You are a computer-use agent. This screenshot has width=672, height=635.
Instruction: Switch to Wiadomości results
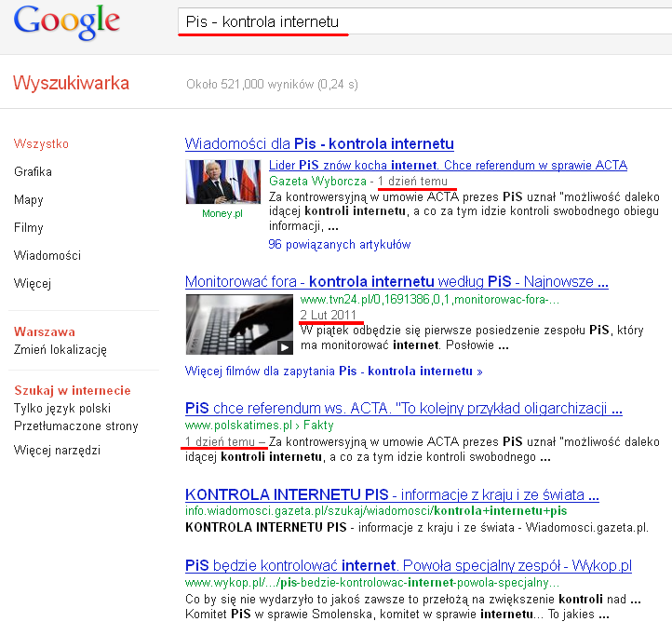pos(47,255)
